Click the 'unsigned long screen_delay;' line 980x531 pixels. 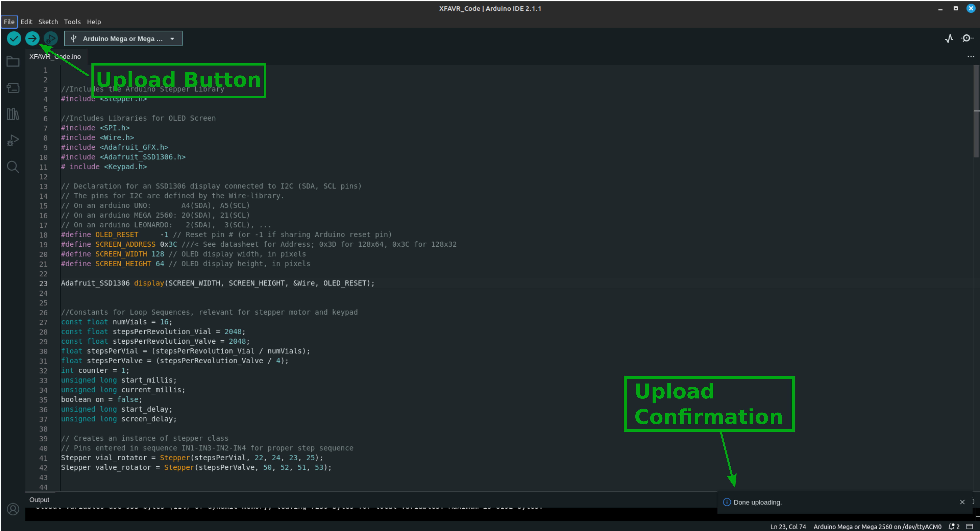coord(119,419)
